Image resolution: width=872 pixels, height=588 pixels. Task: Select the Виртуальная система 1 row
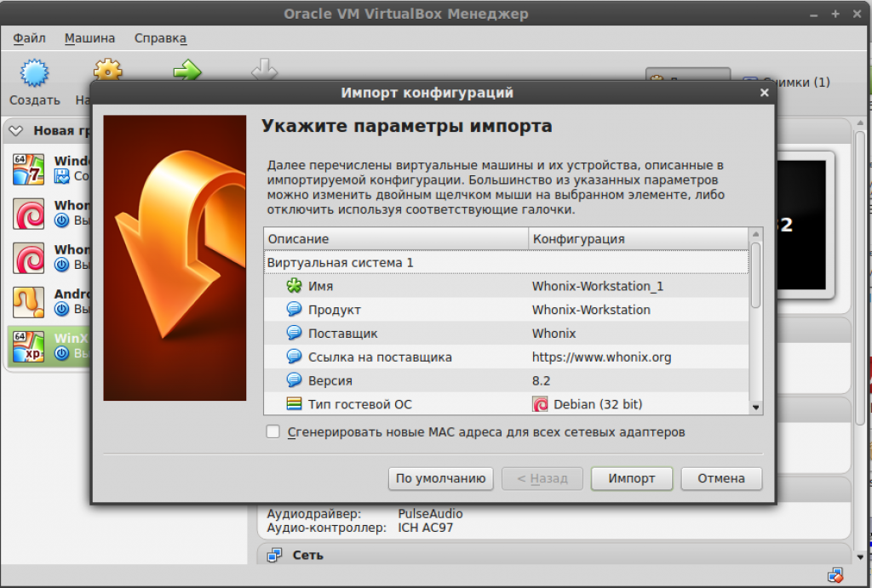point(506,262)
